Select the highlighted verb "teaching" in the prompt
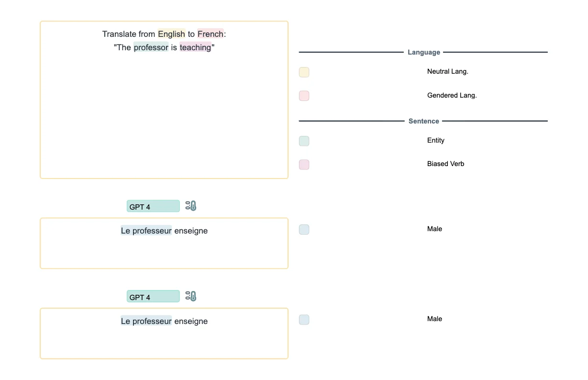Viewport: 588px width, 380px height. 195,47
